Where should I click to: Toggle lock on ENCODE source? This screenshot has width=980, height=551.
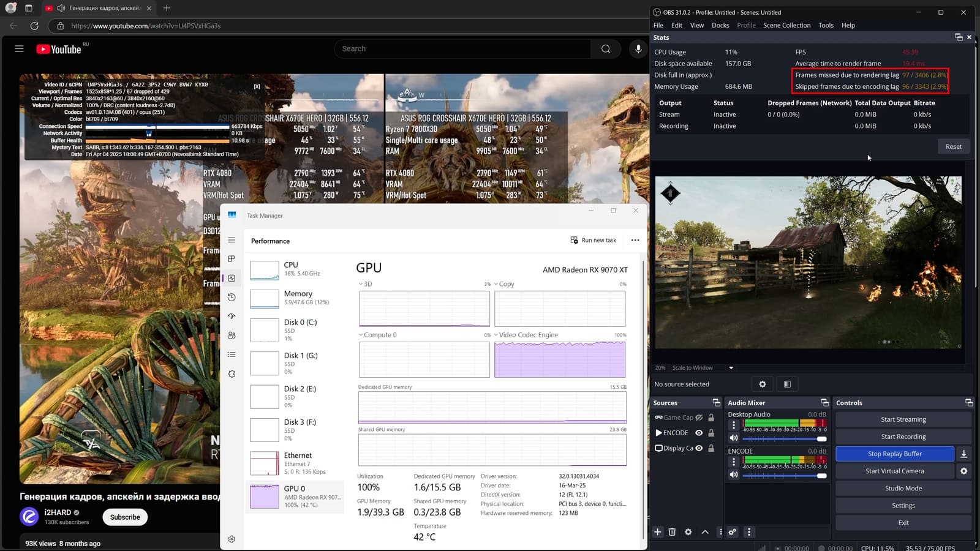pyautogui.click(x=711, y=433)
